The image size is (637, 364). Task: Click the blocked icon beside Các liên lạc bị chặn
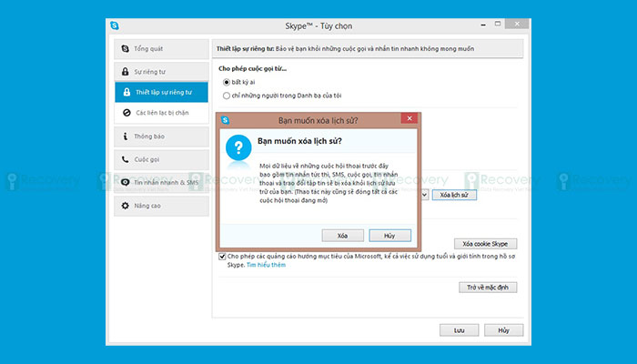click(x=126, y=113)
